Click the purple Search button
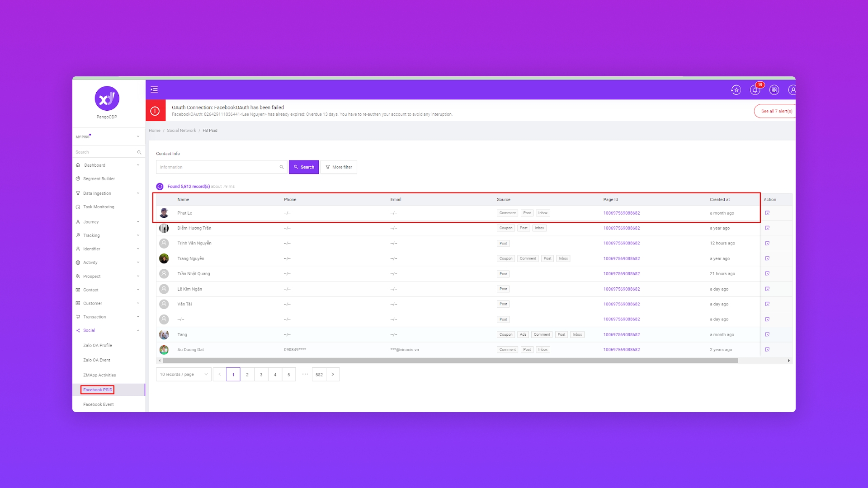Viewport: 868px width, 488px height. 304,167
